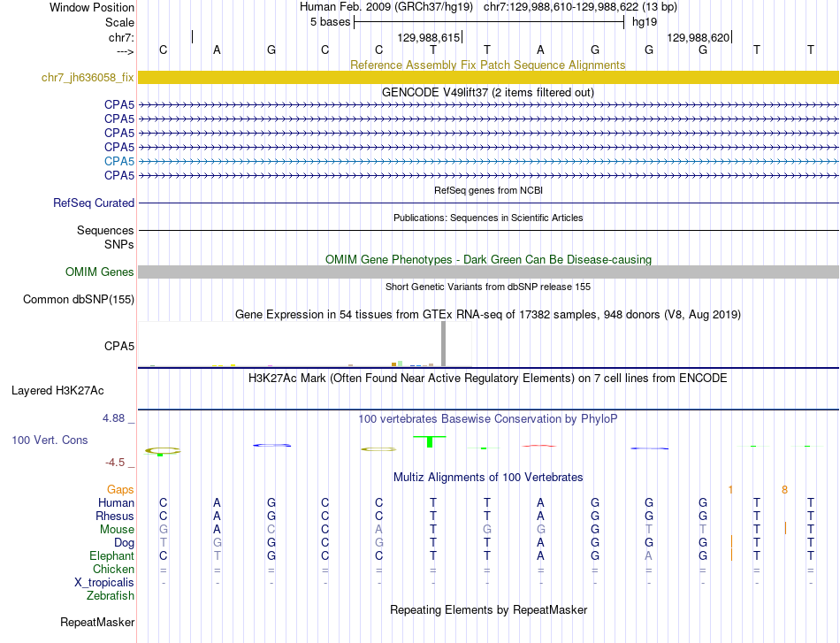Click the 100 Vert. Cons label

[x=50, y=440]
